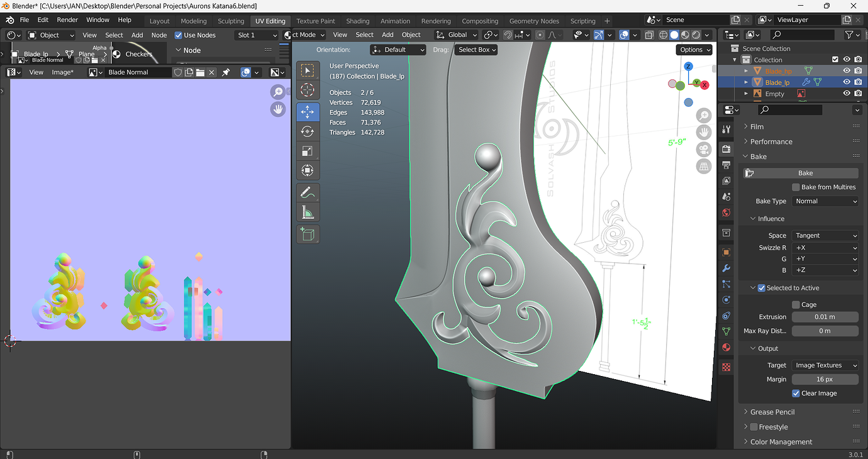The image size is (868, 459).
Task: Click the Bake button
Action: point(799,173)
